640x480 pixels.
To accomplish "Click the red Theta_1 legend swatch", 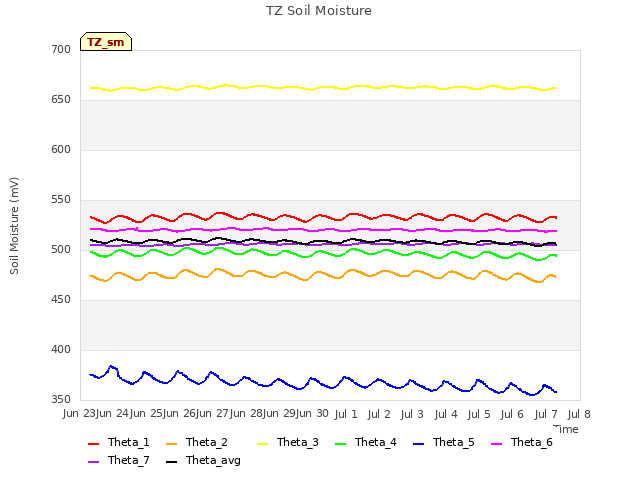I will (93, 444).
